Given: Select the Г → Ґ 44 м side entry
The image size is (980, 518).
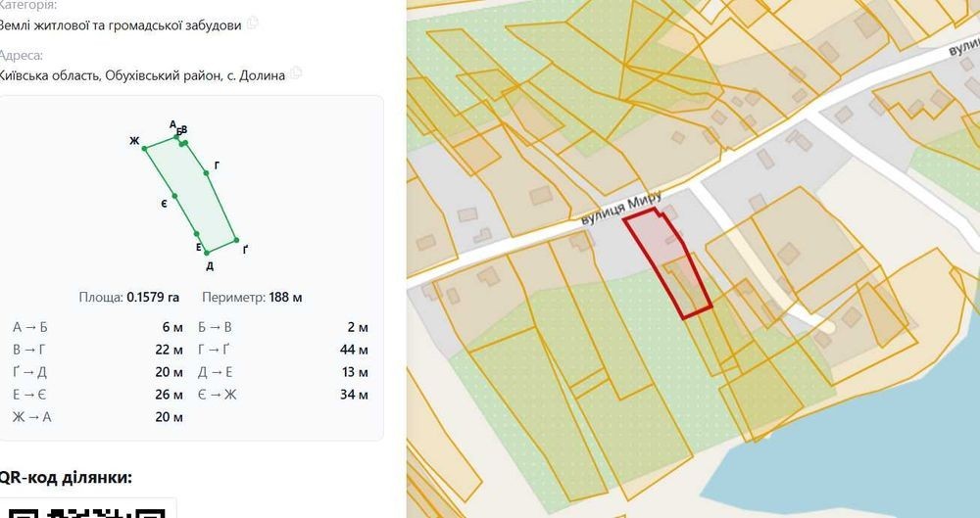Looking at the screenshot, I should point(283,350).
